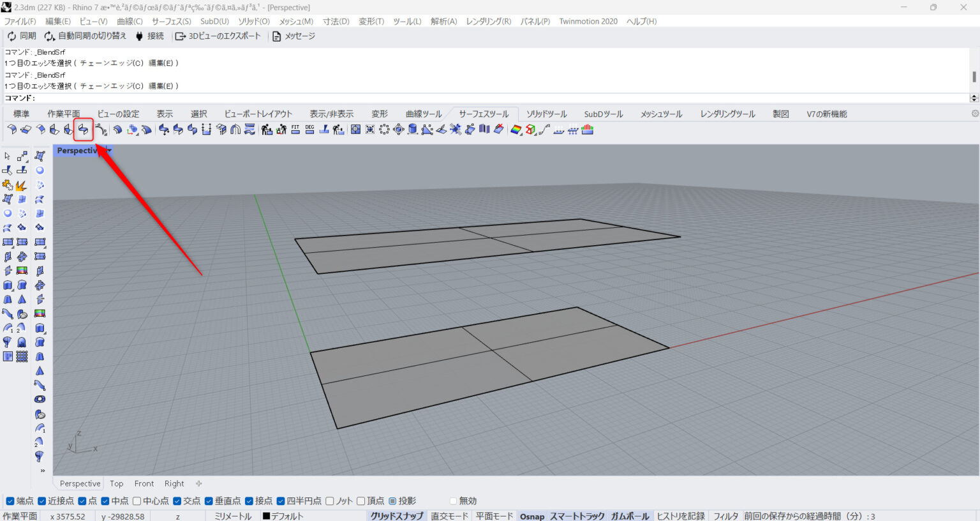
Task: Toggle 直交モード in status bar
Action: (x=449, y=516)
